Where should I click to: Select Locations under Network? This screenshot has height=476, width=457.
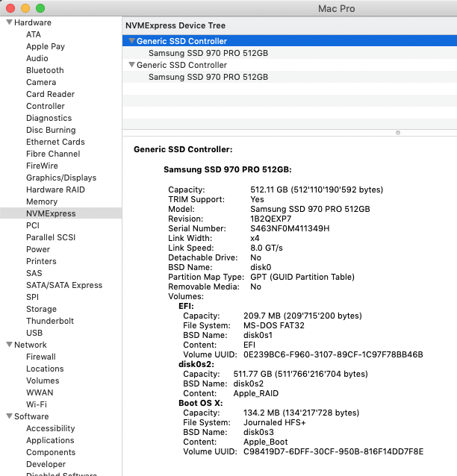45,369
